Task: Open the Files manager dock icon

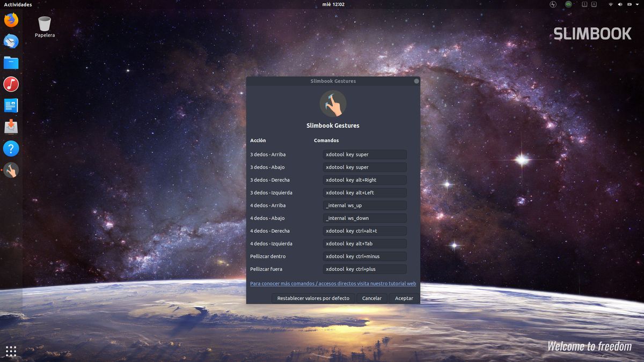Action: (x=11, y=63)
